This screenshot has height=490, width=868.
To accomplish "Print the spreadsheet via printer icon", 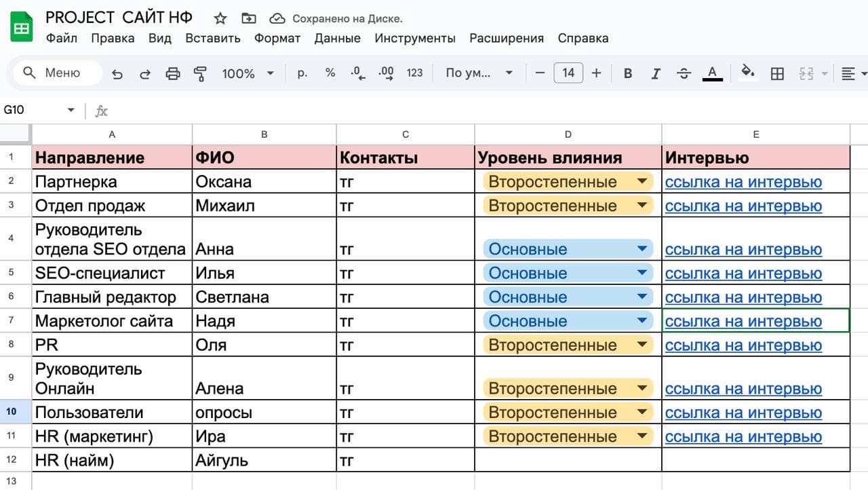I will (173, 73).
